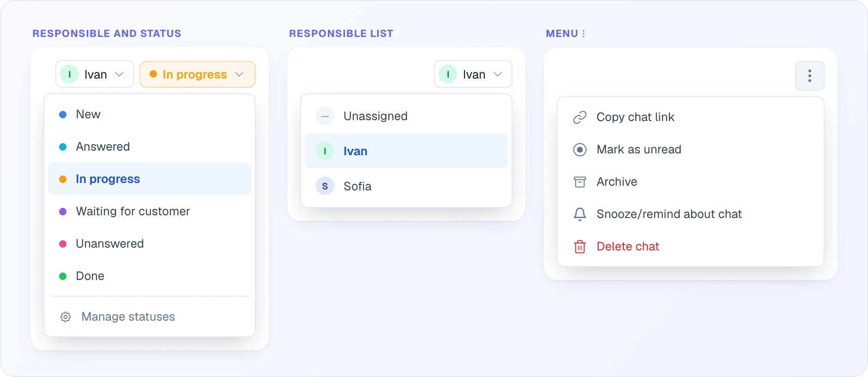
Task: Click the Responsible List heading
Action: click(x=341, y=34)
